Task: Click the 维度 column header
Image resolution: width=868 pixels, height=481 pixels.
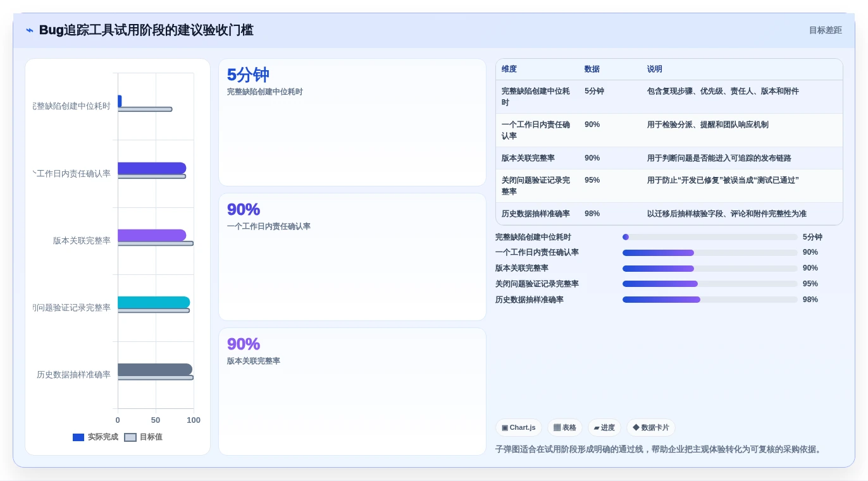Action: pos(509,69)
